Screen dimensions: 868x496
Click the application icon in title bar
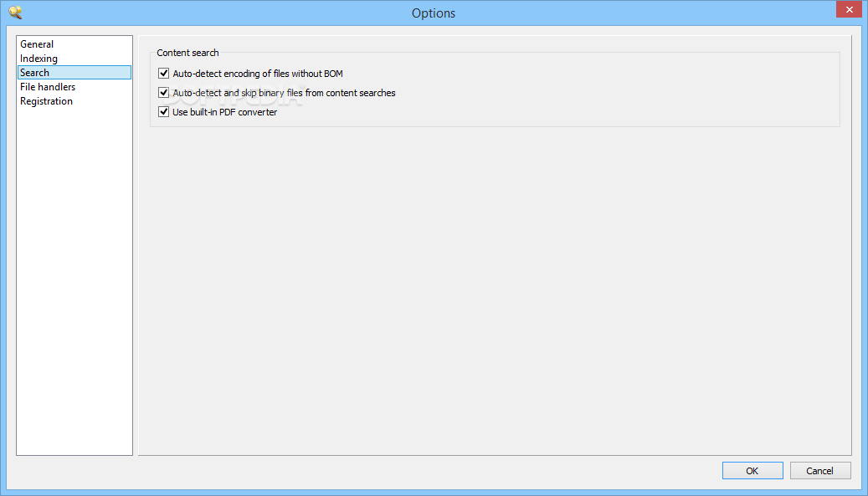point(16,13)
